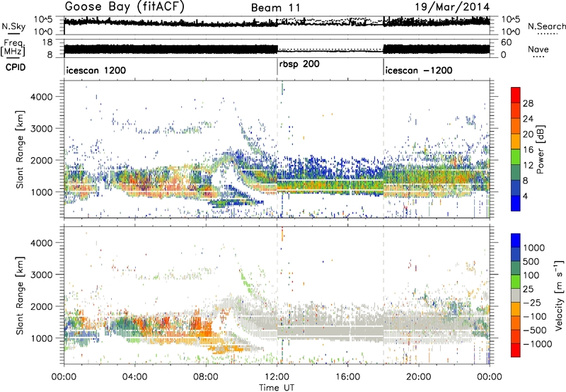Click the '1000' tick on Velocity colorbar
The height and width of the screenshot is (392, 566).
tap(533, 248)
